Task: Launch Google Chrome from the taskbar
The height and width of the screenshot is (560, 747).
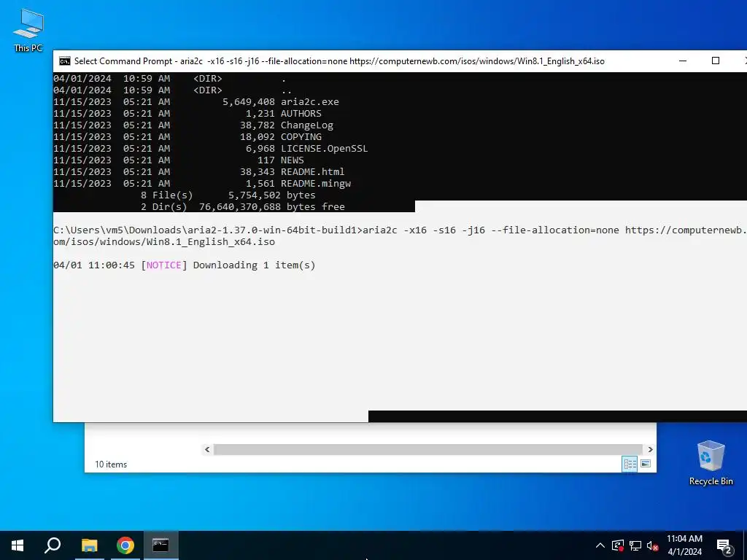Action: 125,545
